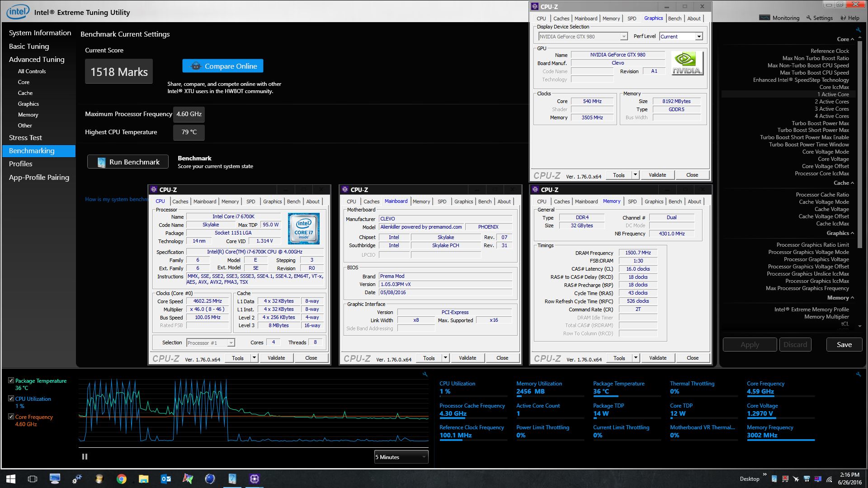This screenshot has height=488, width=868.
Task: Click the Tools button in CPU-Z CPU window
Action: (x=238, y=358)
